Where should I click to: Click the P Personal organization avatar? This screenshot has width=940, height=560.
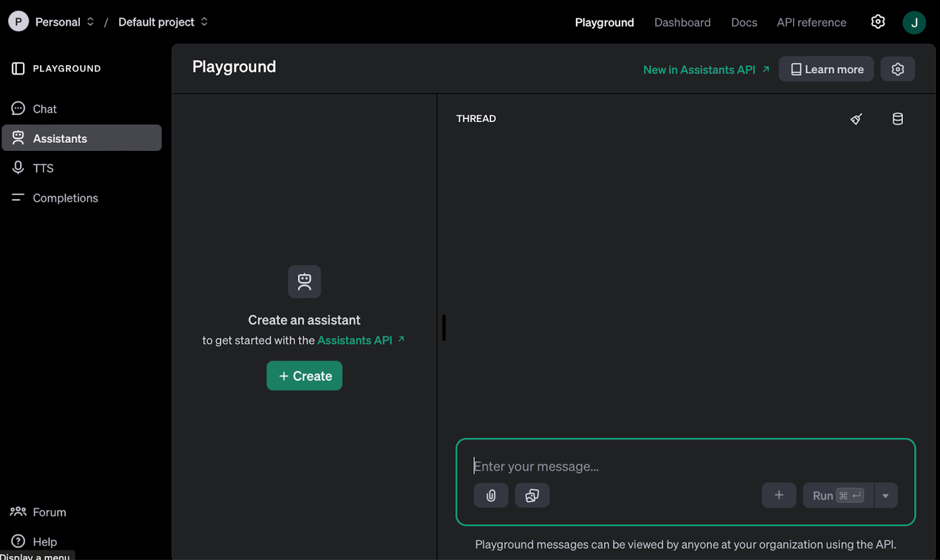point(18,22)
